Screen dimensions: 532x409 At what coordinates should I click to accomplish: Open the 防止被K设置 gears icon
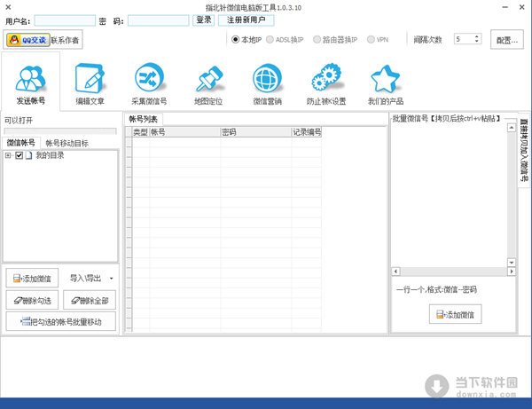point(326,76)
